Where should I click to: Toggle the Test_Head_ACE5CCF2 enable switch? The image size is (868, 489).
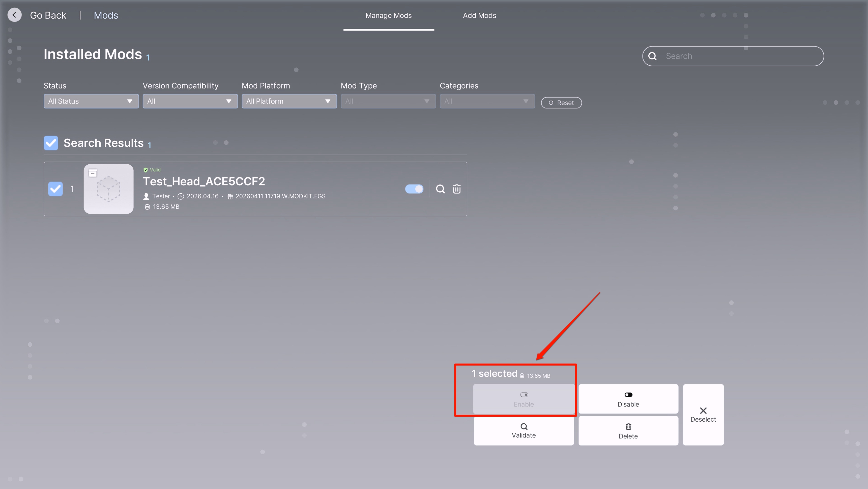pyautogui.click(x=414, y=189)
